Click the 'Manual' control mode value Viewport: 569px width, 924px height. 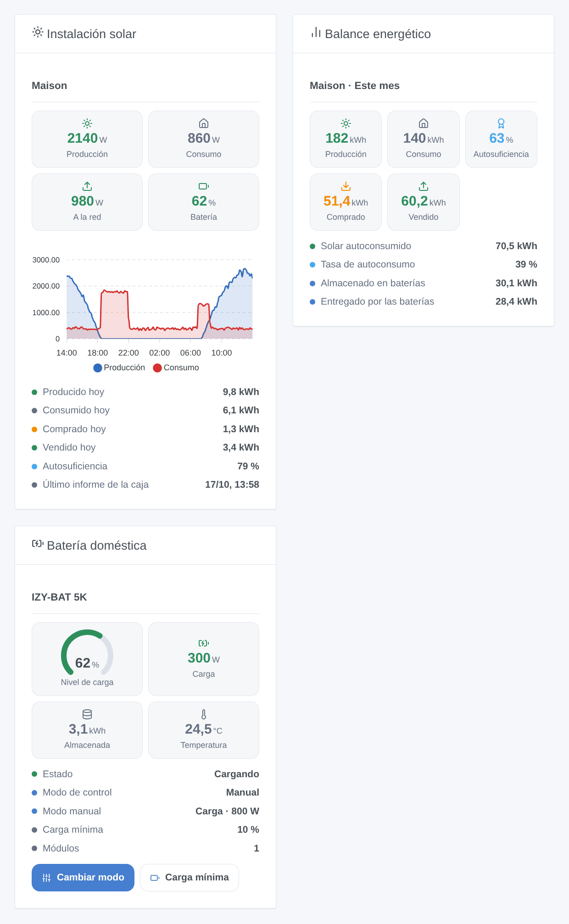tap(243, 792)
